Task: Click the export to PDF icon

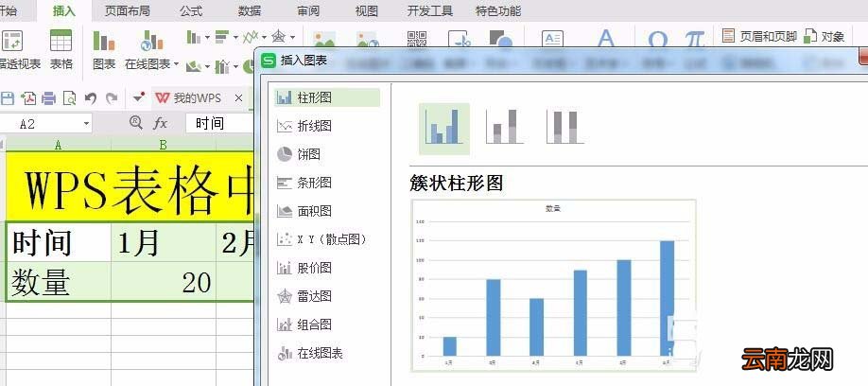Action: [28, 98]
